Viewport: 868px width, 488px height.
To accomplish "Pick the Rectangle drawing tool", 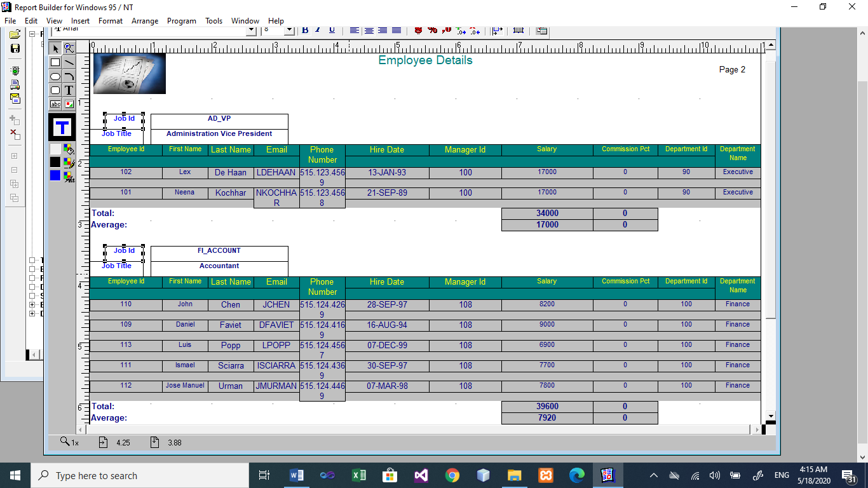I will click(55, 62).
